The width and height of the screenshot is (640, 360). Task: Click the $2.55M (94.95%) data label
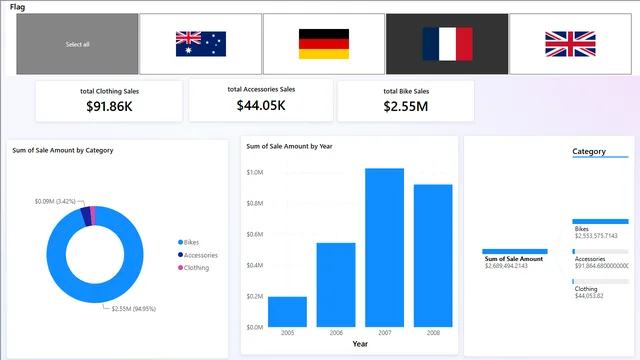(x=134, y=309)
